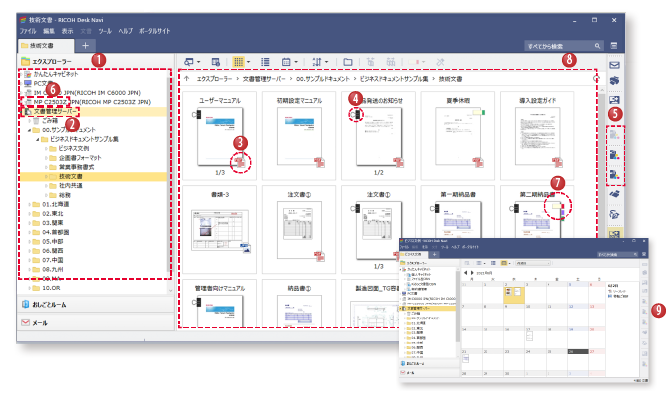Image resolution: width=668 pixels, height=394 pixels.
Task: Open the calendar view dropdown arrow
Action: (296, 62)
